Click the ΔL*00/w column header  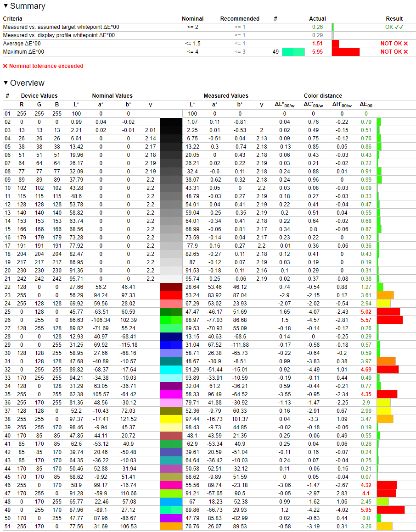[x=285, y=105]
